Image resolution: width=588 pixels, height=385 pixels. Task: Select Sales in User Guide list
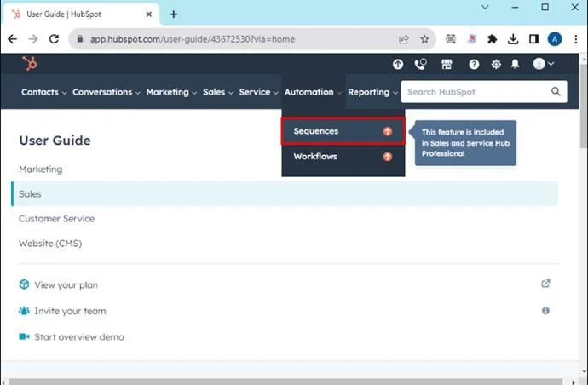pyautogui.click(x=285, y=194)
